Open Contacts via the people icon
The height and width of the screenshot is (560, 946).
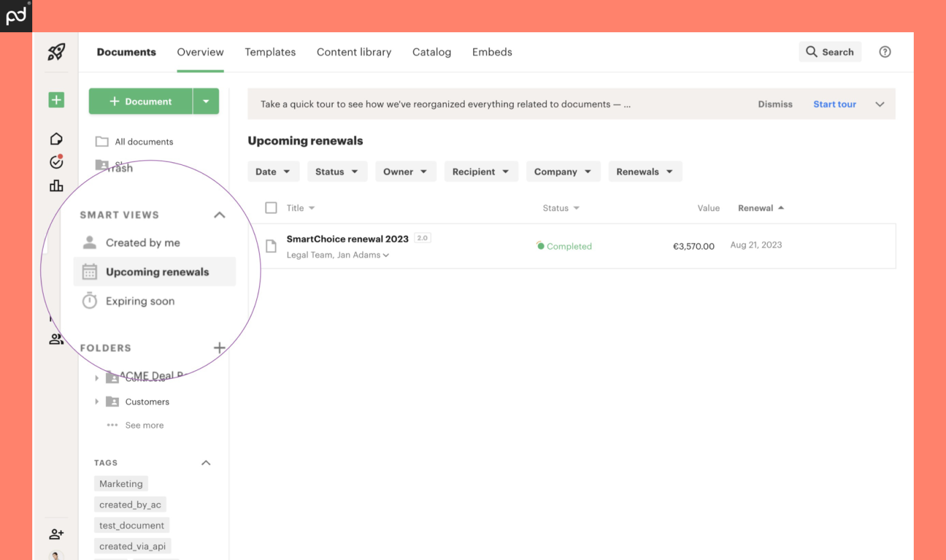tap(56, 339)
